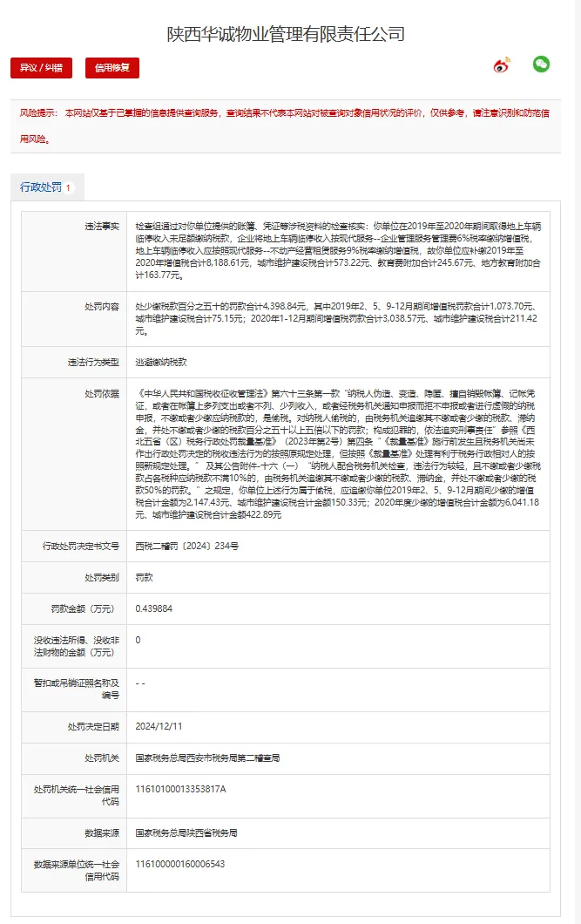Share page via WeChat icon
Image resolution: width=581 pixels, height=924 pixels.
(541, 65)
